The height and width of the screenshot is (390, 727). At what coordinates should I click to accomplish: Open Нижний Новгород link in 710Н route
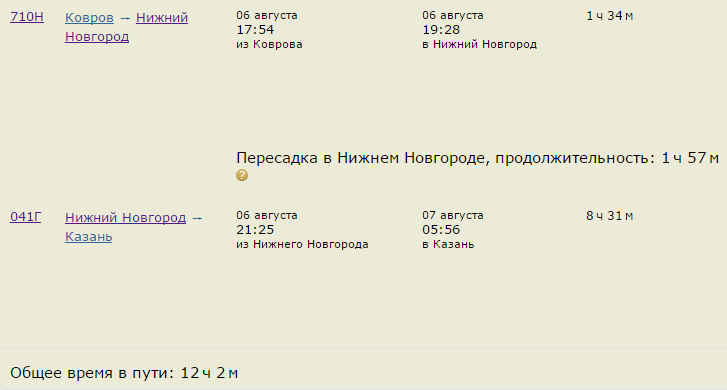click(126, 27)
